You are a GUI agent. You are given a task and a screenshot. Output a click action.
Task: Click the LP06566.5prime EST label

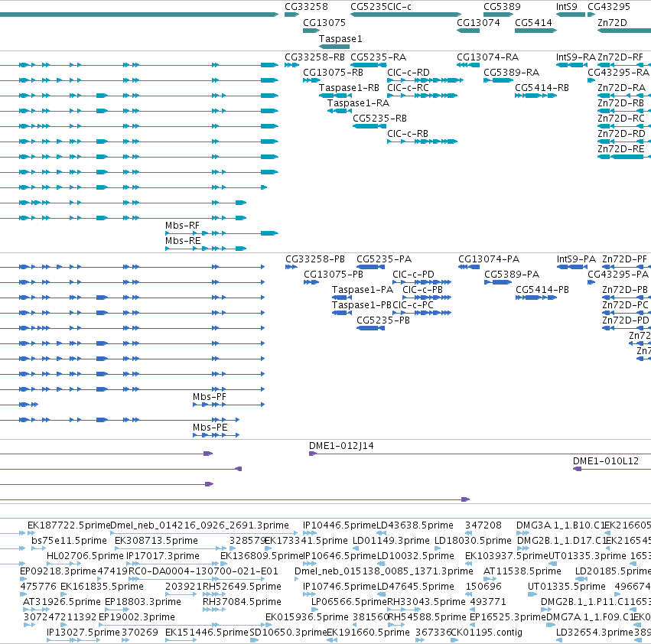[x=349, y=602]
